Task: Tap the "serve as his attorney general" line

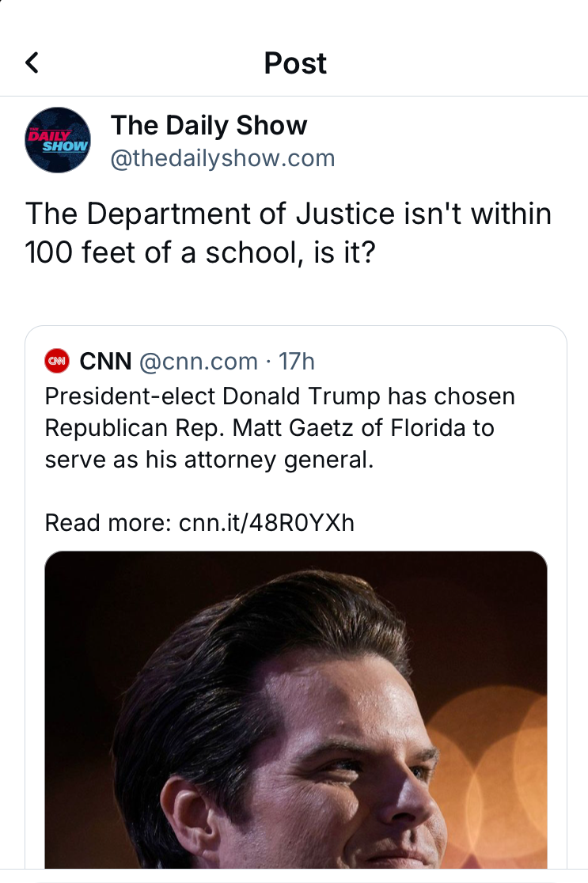Action: [209, 460]
